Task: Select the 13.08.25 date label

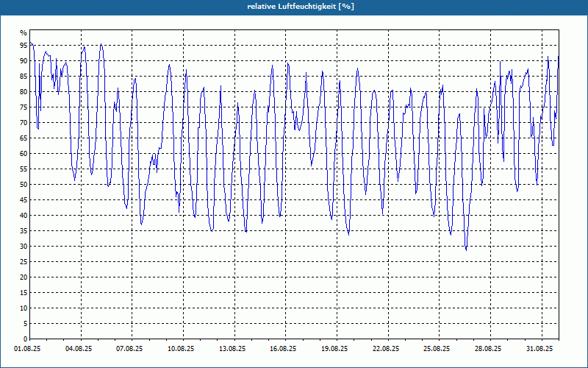Action: click(x=232, y=349)
